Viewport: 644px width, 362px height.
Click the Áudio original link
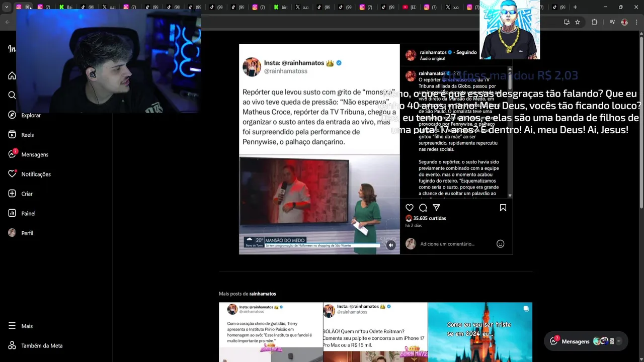432,59
